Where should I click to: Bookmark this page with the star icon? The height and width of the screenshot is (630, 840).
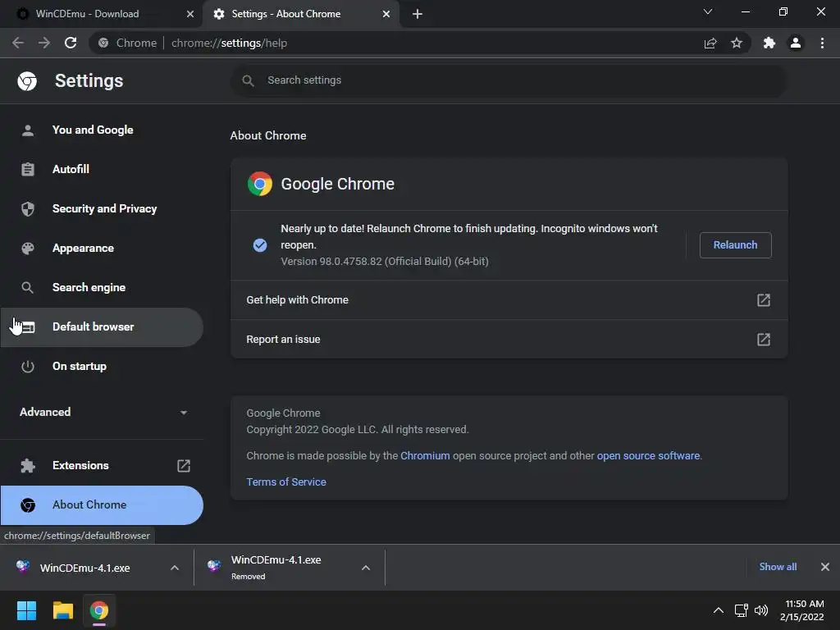tap(737, 43)
